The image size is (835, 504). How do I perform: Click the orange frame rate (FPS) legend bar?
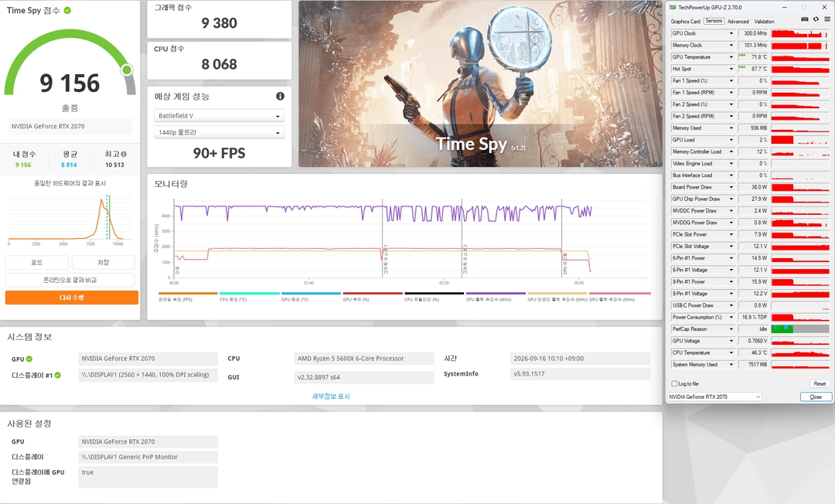[188, 293]
